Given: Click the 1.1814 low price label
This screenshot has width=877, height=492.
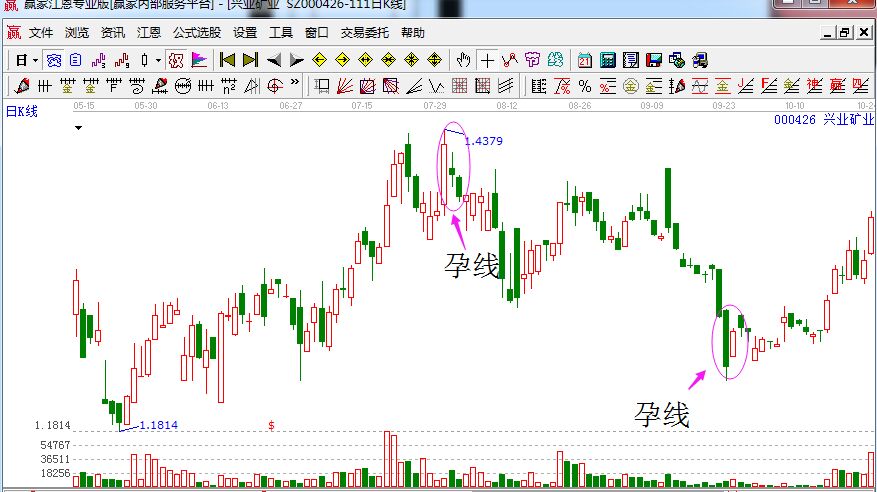Looking at the screenshot, I should click(x=158, y=425).
